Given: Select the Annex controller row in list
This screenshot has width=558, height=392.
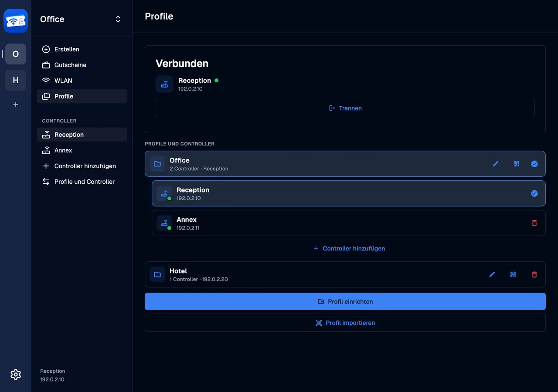Looking at the screenshot, I should (x=349, y=223).
